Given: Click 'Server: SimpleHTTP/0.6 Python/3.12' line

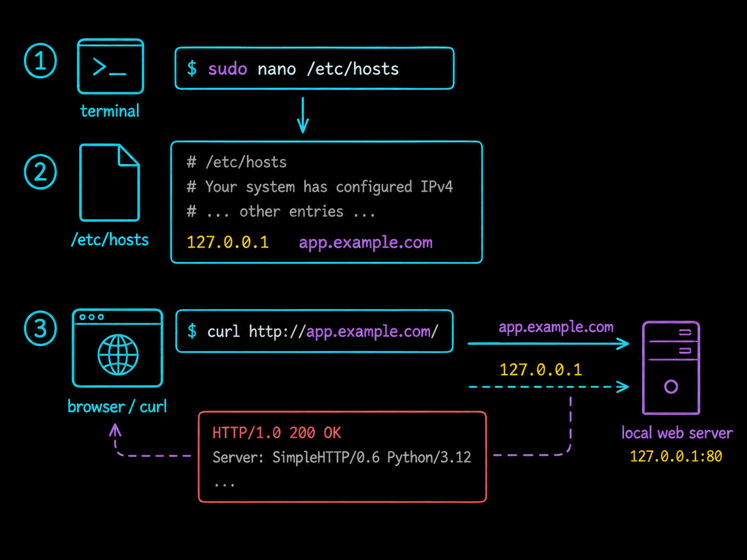Looking at the screenshot, I should 342,457.
